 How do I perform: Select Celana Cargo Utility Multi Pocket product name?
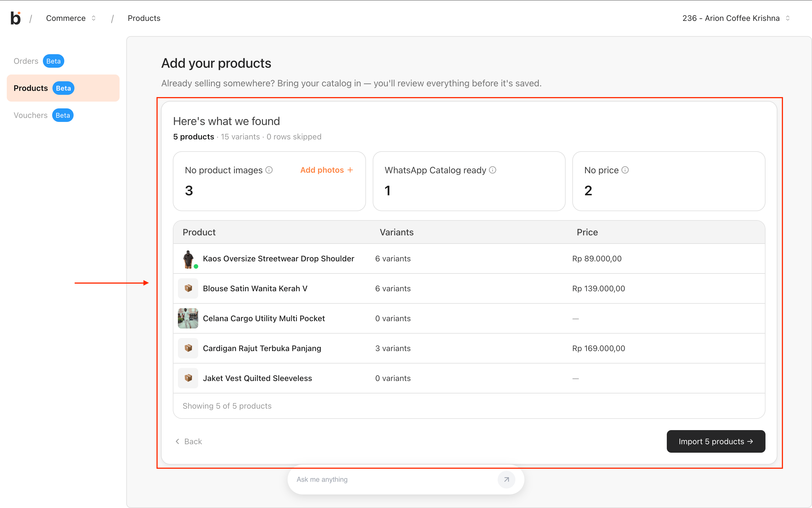coord(264,319)
